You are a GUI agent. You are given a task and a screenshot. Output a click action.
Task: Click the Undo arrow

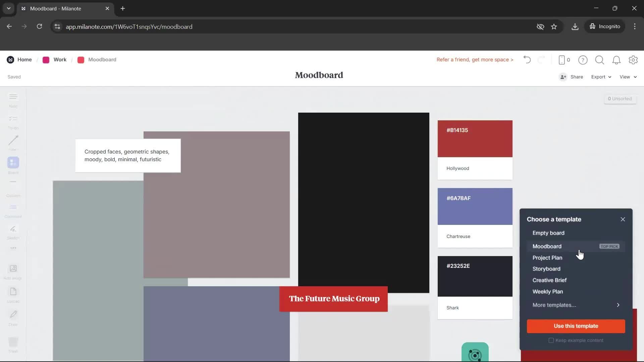(x=527, y=60)
